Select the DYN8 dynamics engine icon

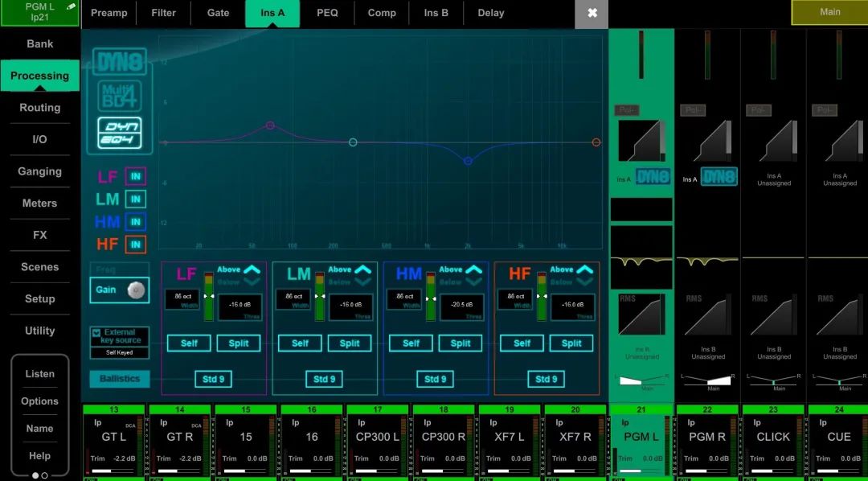coord(119,62)
